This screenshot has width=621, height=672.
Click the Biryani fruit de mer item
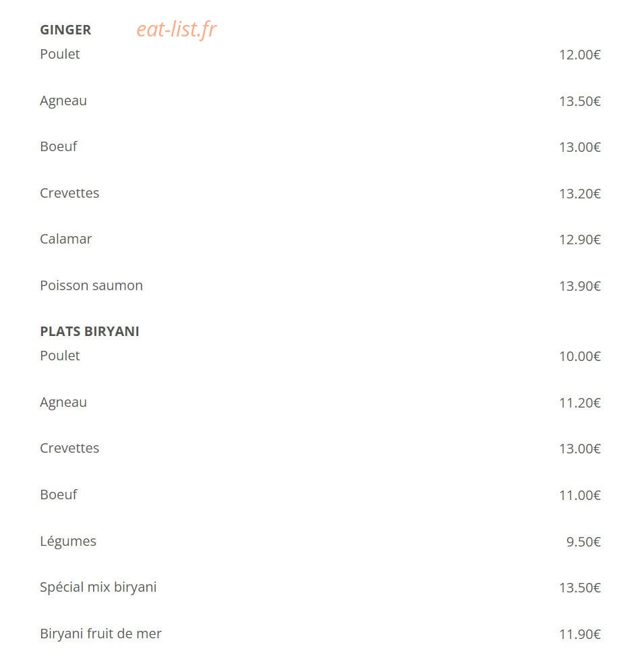(x=100, y=634)
